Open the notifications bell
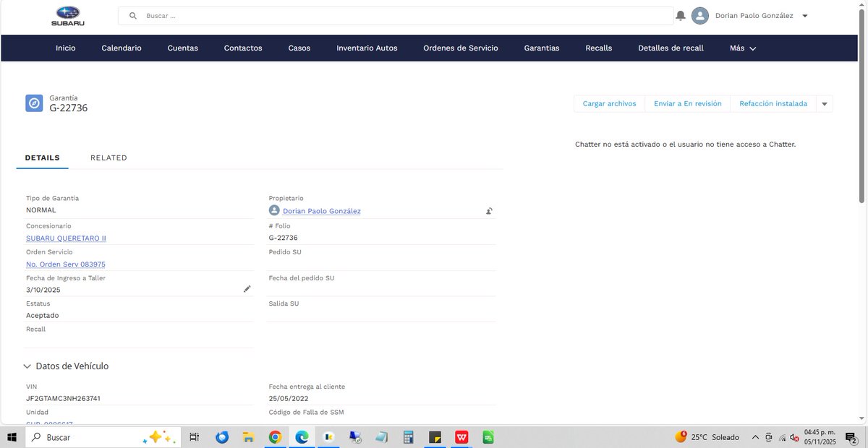This screenshot has height=448, width=868. (x=681, y=16)
